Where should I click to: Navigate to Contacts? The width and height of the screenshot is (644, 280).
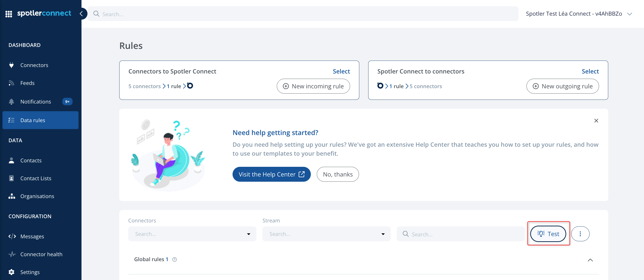(40, 160)
